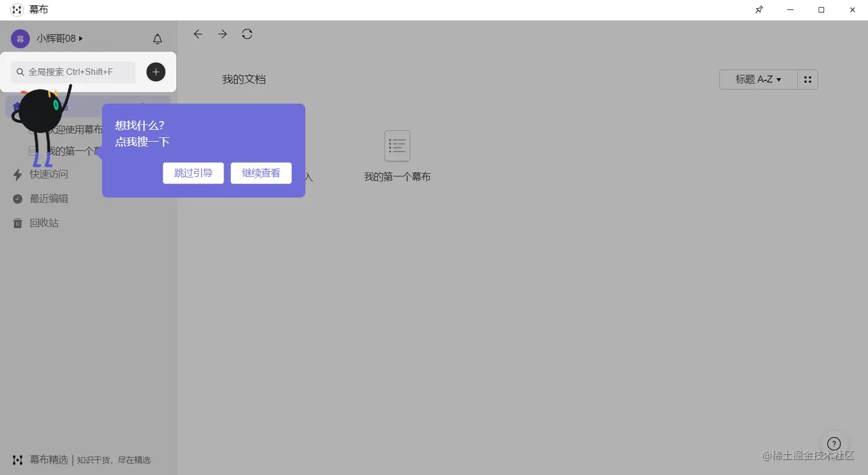Click 继续查看 to continue the tour
Screen dimensions: 868x475
[261, 173]
